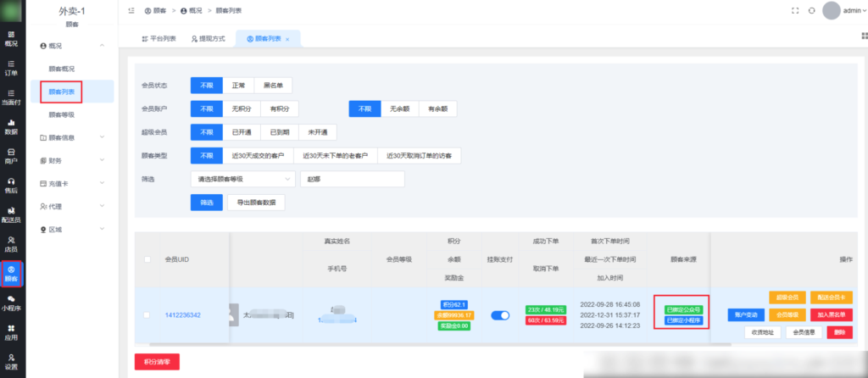
Task: Switch to the 顾客列表 tab
Action: [x=268, y=39]
